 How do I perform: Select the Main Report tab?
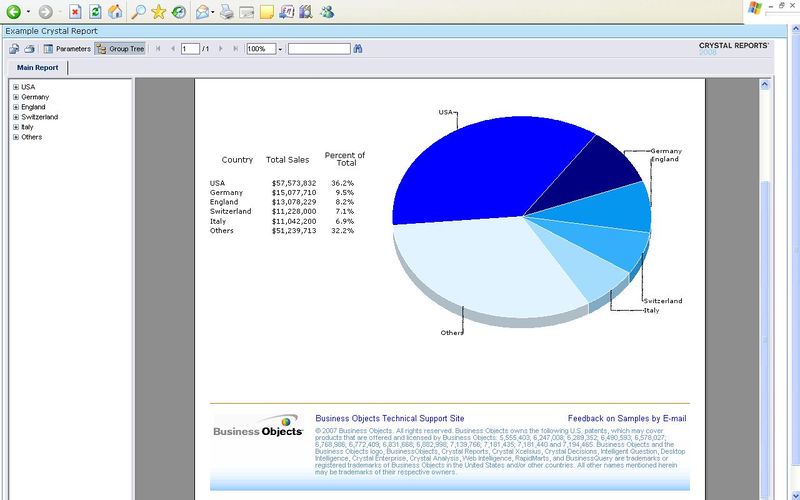(37, 68)
